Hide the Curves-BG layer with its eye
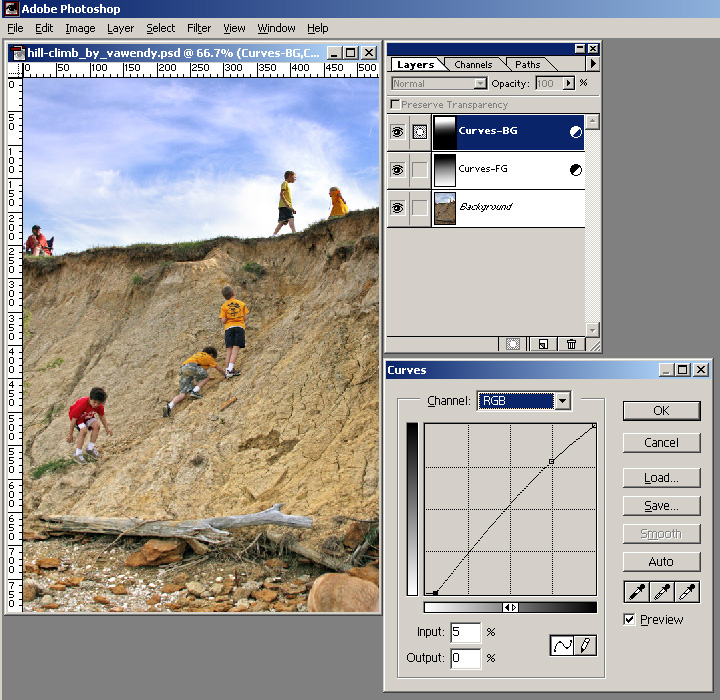 [x=398, y=132]
